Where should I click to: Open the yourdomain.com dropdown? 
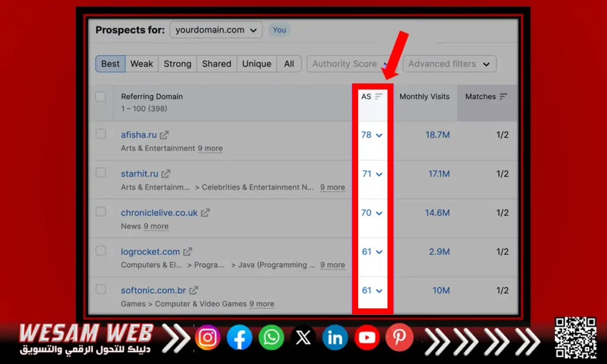pos(216,30)
